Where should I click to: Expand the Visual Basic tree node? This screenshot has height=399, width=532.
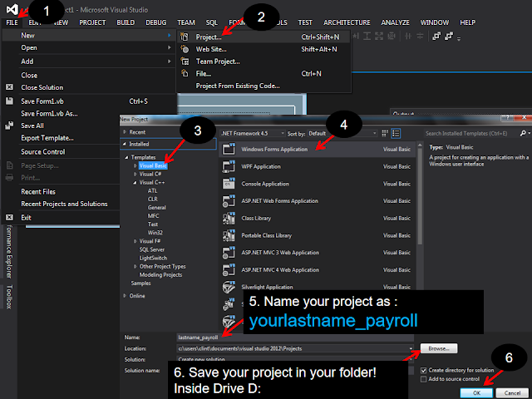click(135, 165)
